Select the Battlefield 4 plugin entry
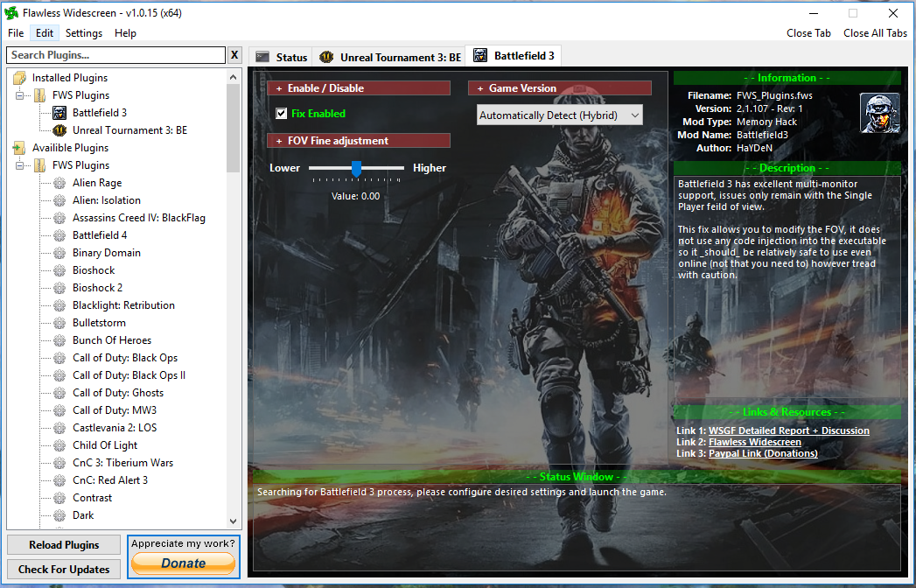 click(x=100, y=235)
